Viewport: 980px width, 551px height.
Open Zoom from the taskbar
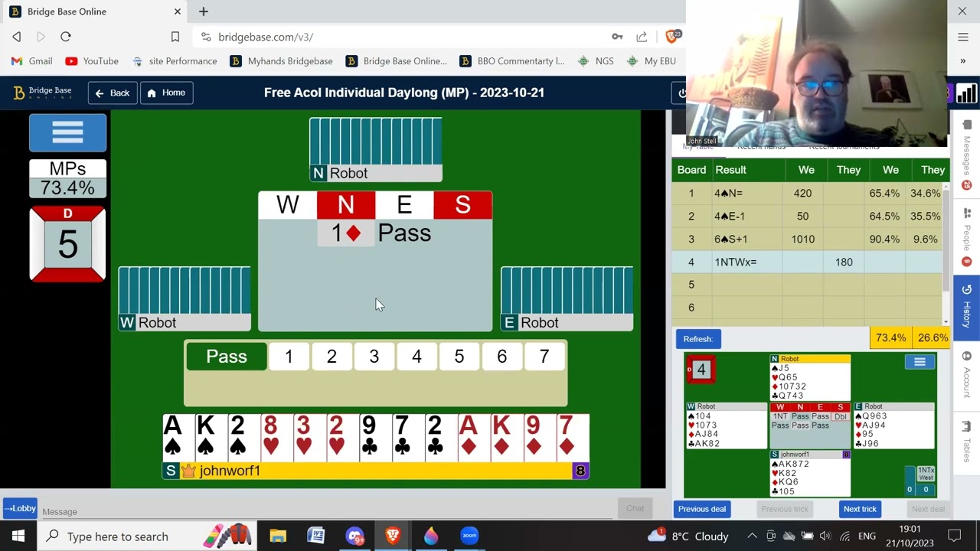click(469, 536)
